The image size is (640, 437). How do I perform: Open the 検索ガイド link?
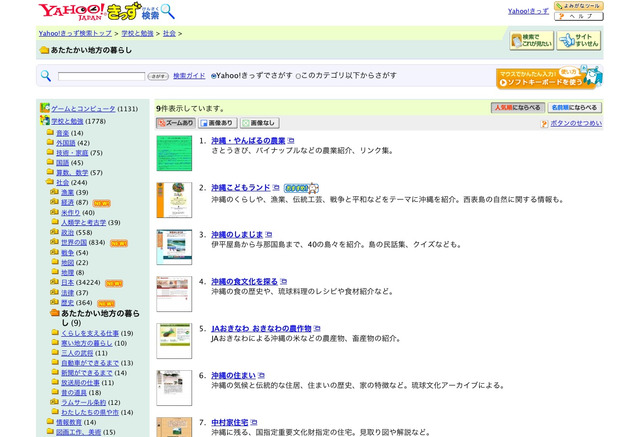[189, 75]
